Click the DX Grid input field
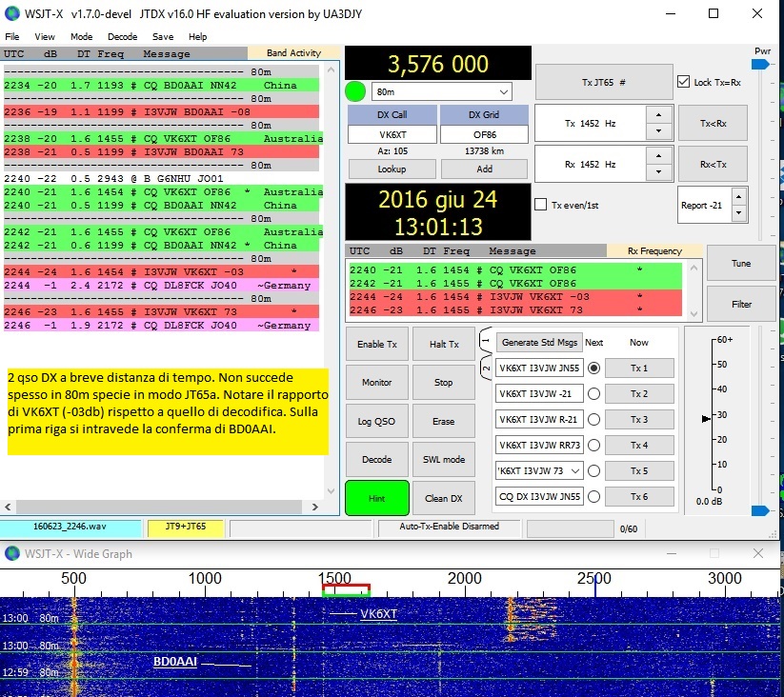784x697 pixels. [x=485, y=134]
